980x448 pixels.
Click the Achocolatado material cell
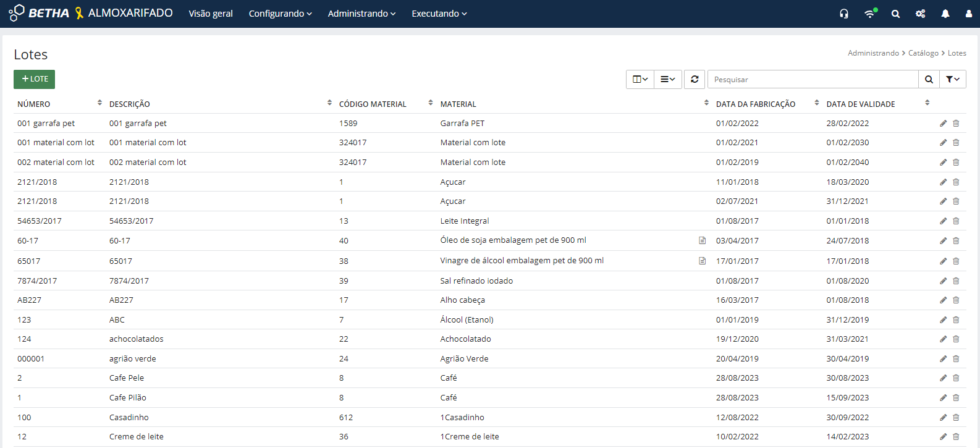466,339
